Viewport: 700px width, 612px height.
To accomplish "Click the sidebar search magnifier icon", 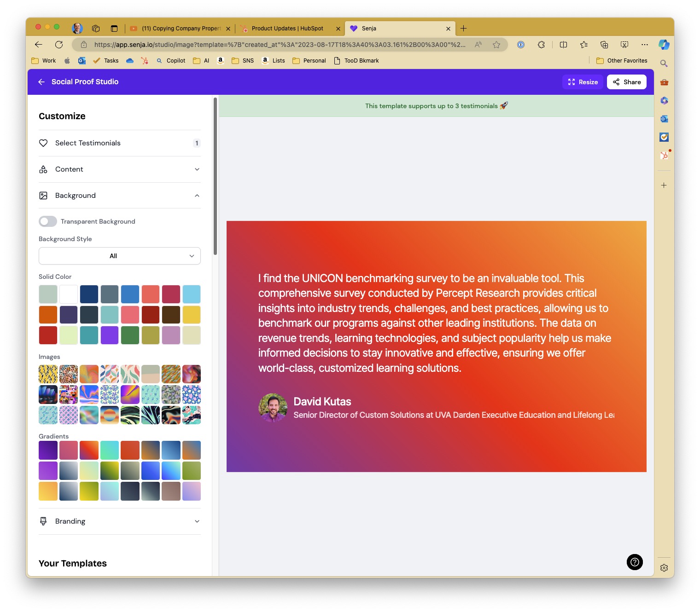I will pos(664,64).
